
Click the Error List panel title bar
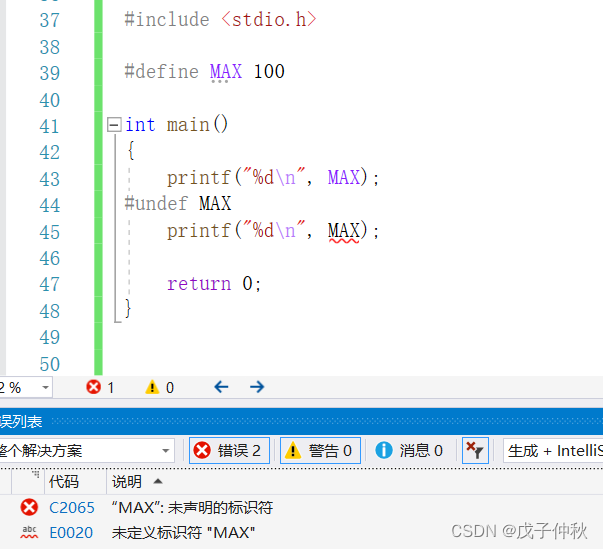tap(302, 422)
